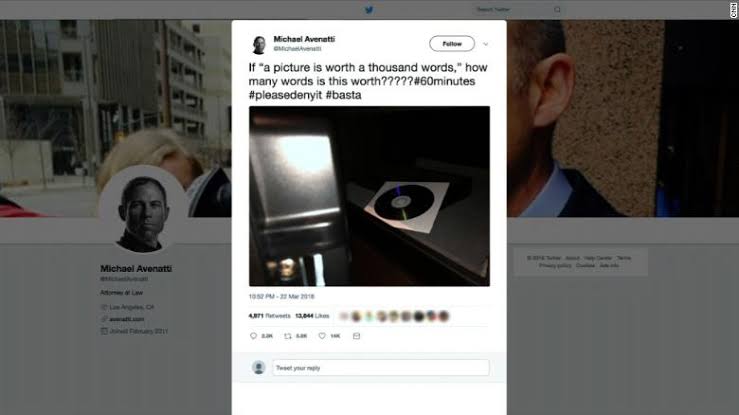Click the reply box user avatar

click(258, 367)
